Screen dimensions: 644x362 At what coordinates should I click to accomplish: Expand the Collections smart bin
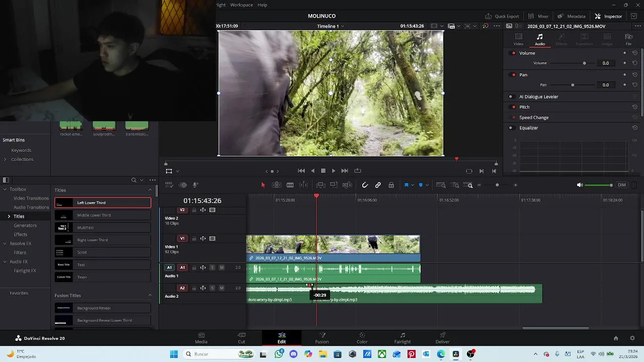[5, 159]
